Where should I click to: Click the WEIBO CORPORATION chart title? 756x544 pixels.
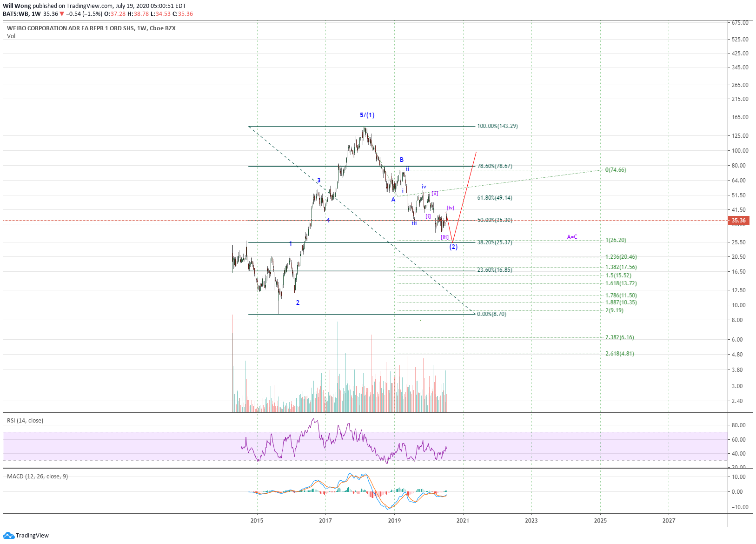tap(91, 28)
